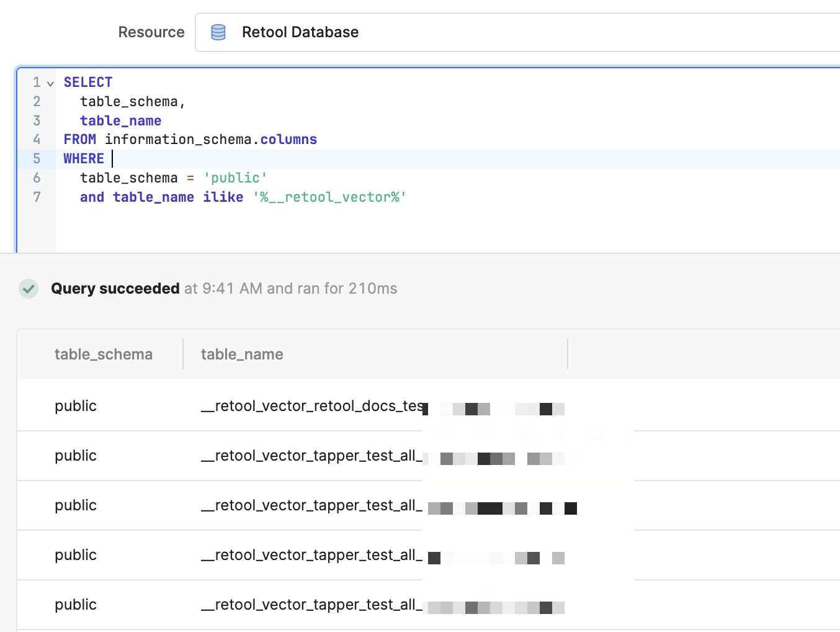Click the 'public' string on line 6
The width and height of the screenshot is (840, 632).
coord(235,178)
